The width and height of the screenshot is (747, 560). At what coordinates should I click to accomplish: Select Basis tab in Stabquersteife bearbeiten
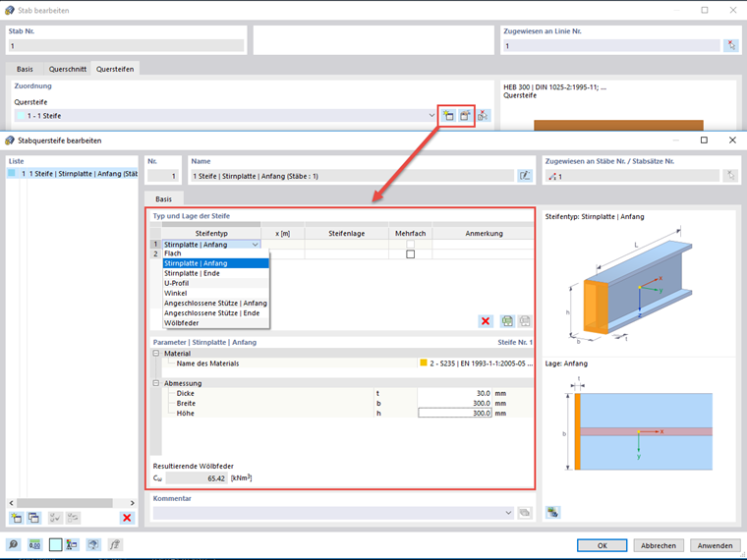click(x=163, y=199)
